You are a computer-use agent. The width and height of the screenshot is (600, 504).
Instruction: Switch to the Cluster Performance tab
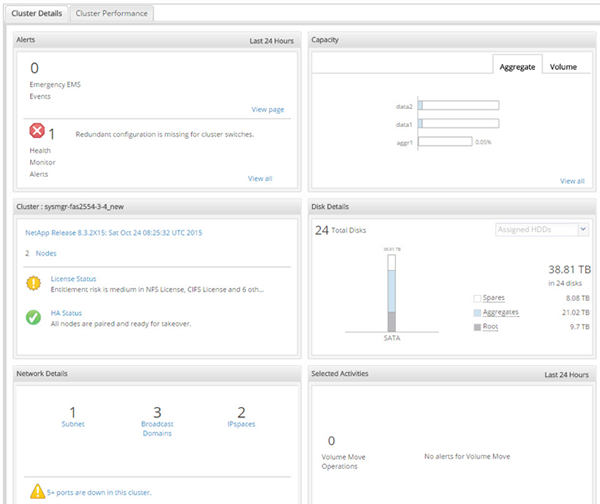(111, 13)
